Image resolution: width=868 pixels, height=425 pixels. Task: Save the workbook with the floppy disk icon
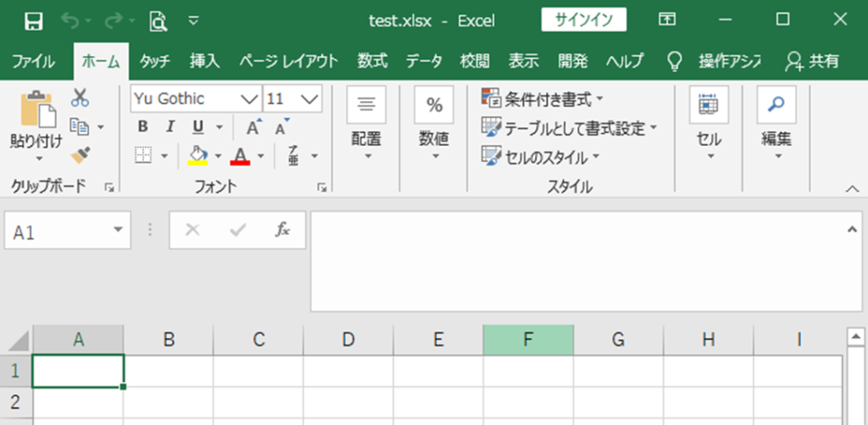(34, 21)
